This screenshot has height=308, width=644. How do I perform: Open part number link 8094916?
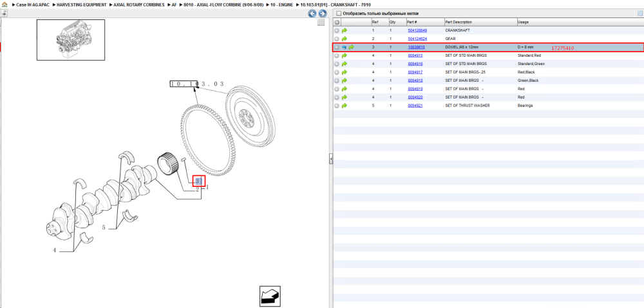pos(415,64)
